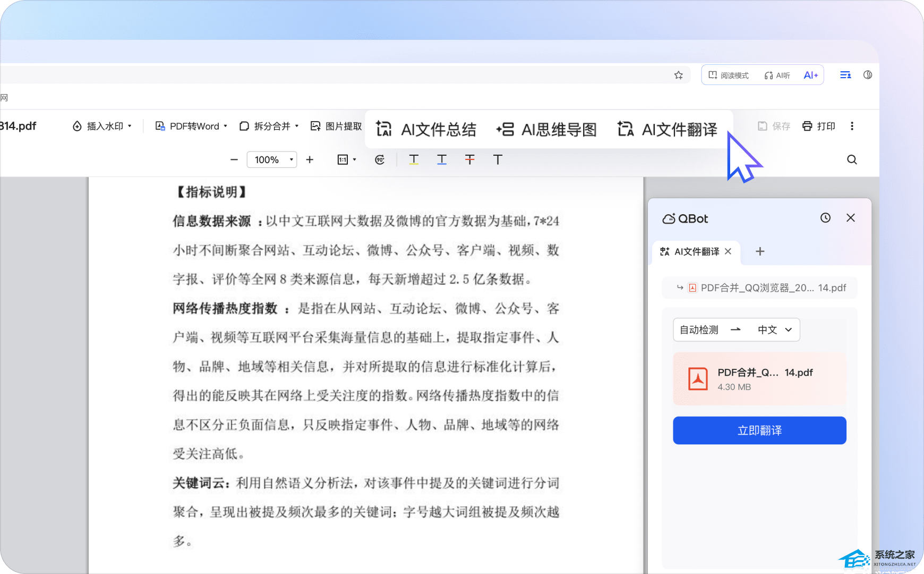
Task: Turn on AI听 listening feature
Action: [777, 75]
